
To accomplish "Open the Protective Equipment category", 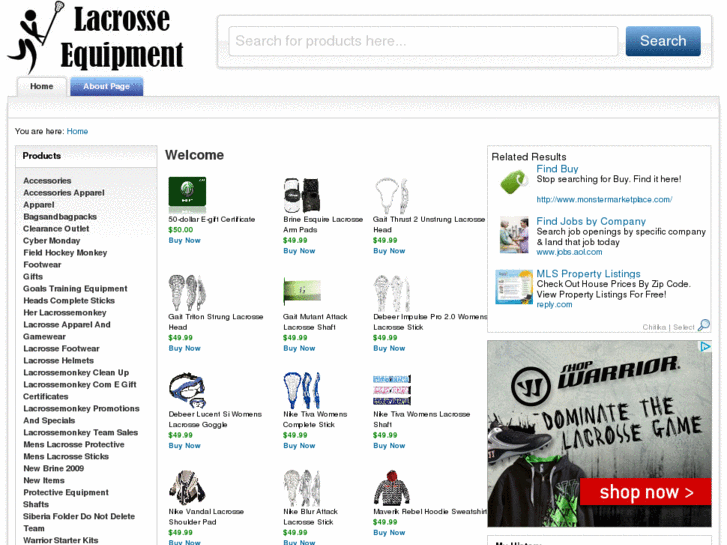I will coord(66,493).
